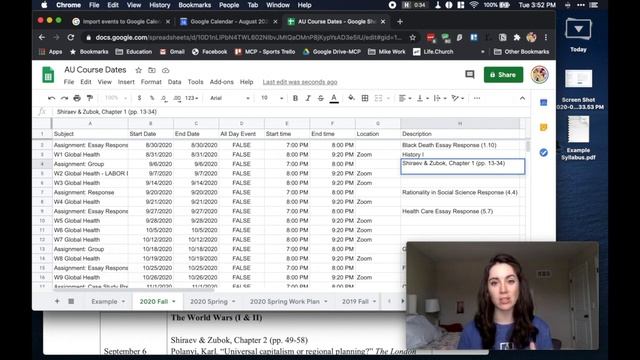
Task: Open Google account avatar in Sheets
Action: tap(539, 75)
